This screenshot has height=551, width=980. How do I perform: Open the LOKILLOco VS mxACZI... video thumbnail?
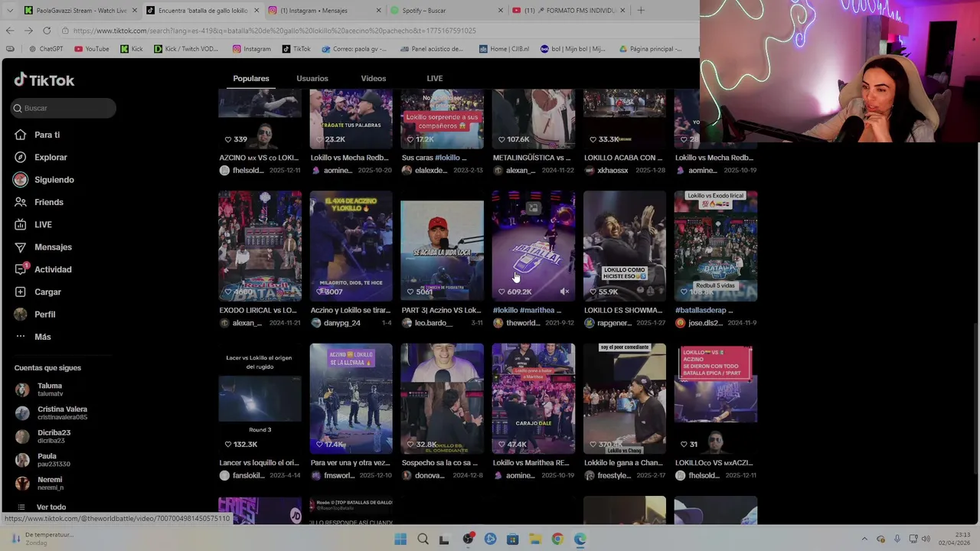point(715,398)
